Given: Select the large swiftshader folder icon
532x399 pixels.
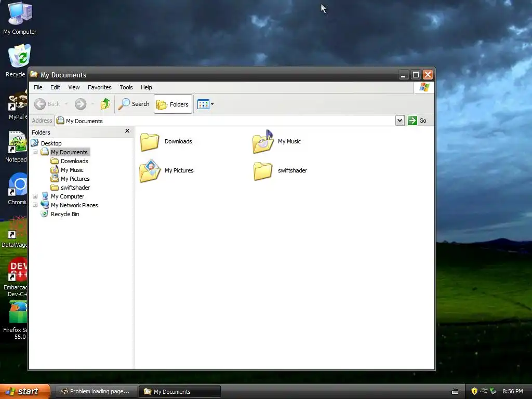Looking at the screenshot, I should click(x=263, y=170).
